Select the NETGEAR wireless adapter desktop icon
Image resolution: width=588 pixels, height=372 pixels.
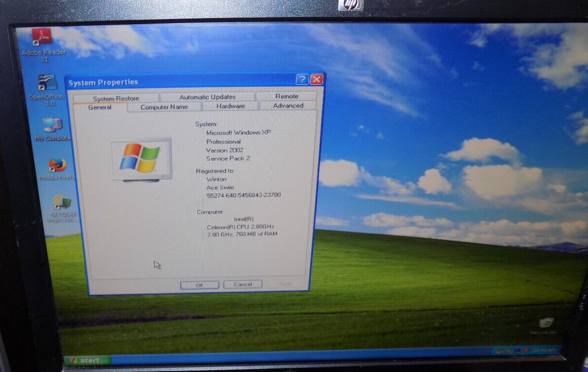[x=61, y=208]
